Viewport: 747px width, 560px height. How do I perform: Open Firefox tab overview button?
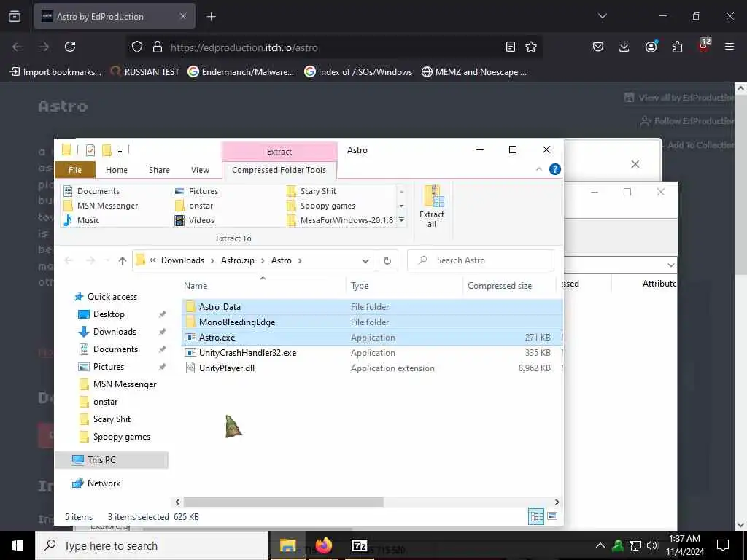[15, 16]
